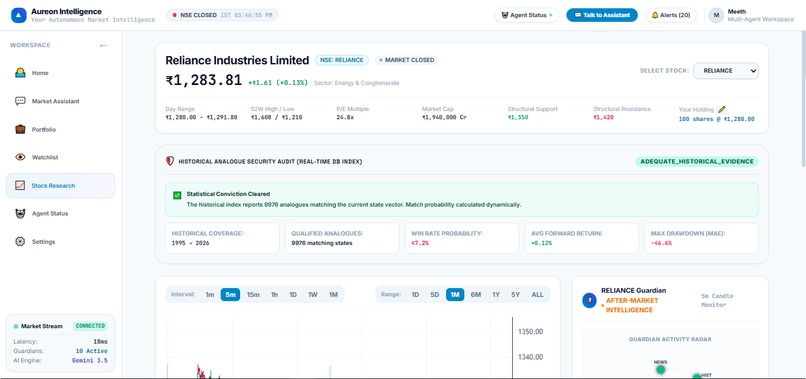Click P/E Multiple value 24.8x
This screenshot has height=379, width=806.
[345, 118]
